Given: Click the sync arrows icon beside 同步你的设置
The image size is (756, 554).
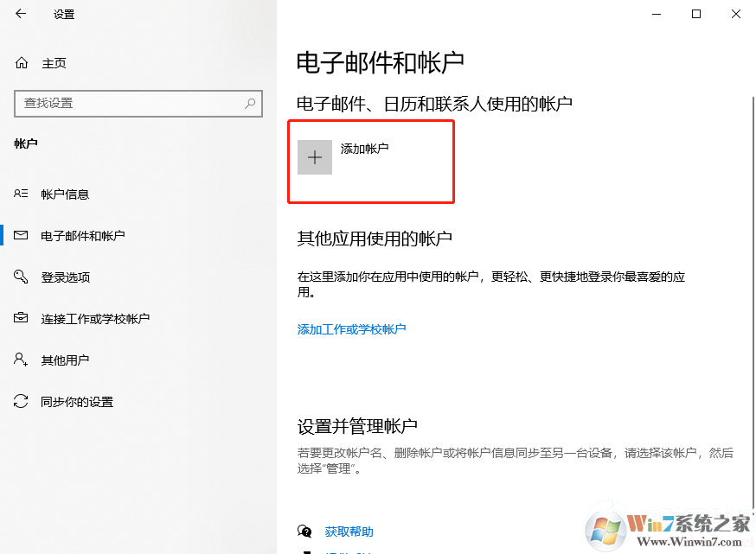Looking at the screenshot, I should pyautogui.click(x=19, y=401).
